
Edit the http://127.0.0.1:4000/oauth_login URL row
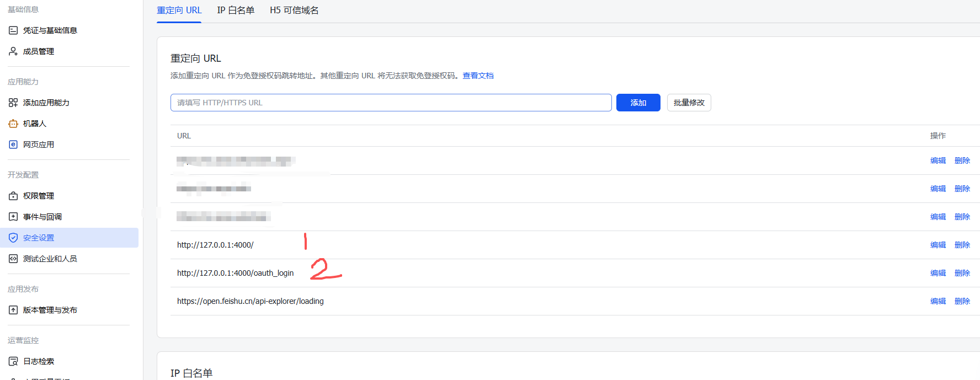(938, 273)
